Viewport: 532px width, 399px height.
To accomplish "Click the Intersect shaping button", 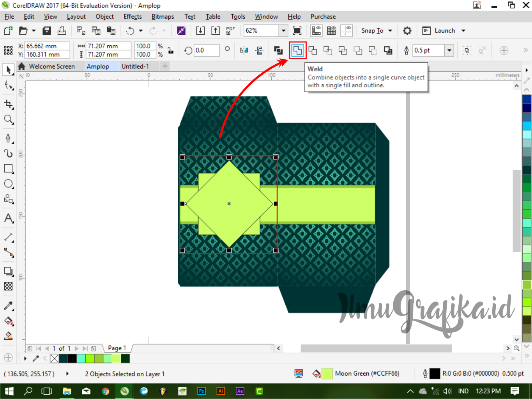I will [x=328, y=50].
